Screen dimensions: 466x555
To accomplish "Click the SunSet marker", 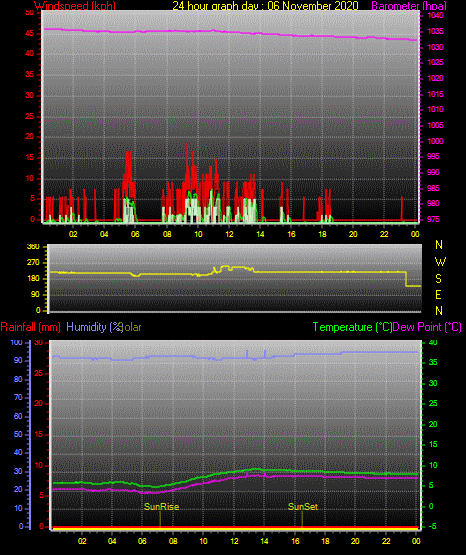I will point(303,507).
